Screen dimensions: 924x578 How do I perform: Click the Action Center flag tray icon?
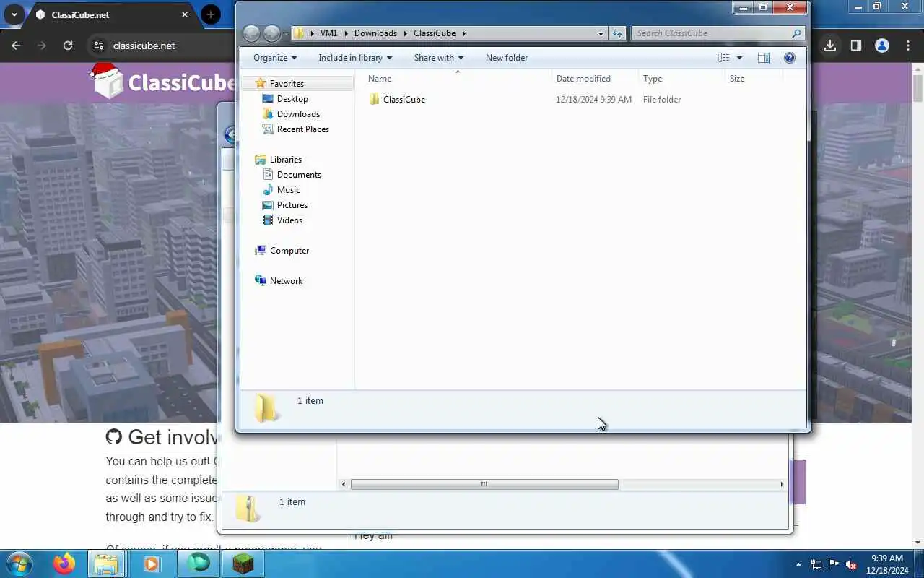tap(834, 564)
